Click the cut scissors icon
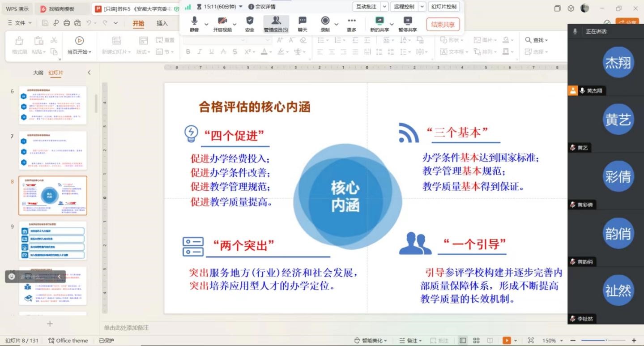The width and height of the screenshot is (644, 346). pos(54,40)
